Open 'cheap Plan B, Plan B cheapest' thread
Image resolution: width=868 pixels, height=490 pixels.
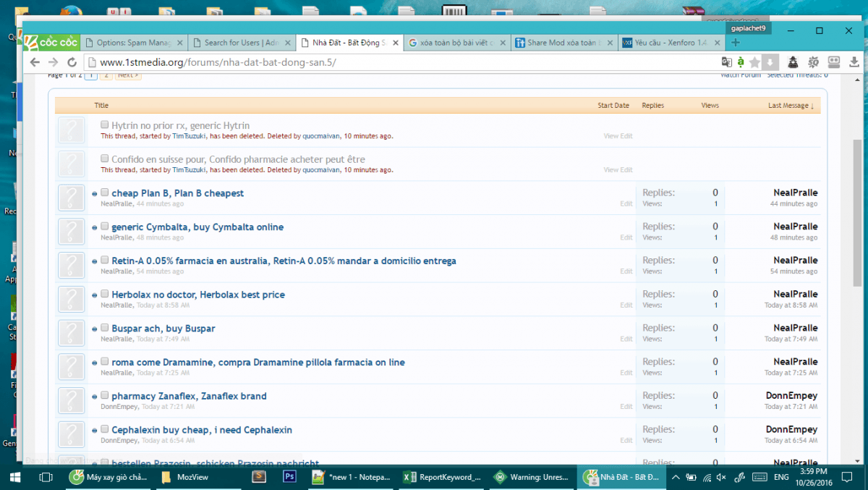pos(177,193)
